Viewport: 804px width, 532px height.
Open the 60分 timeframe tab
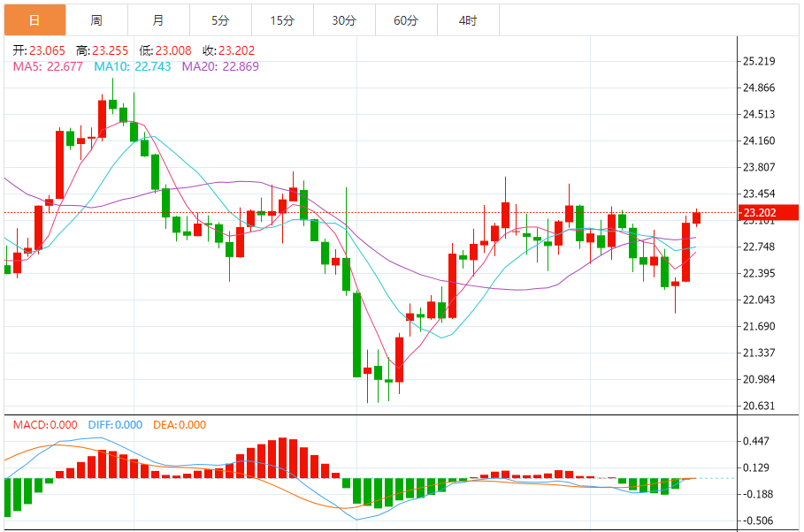[406, 20]
